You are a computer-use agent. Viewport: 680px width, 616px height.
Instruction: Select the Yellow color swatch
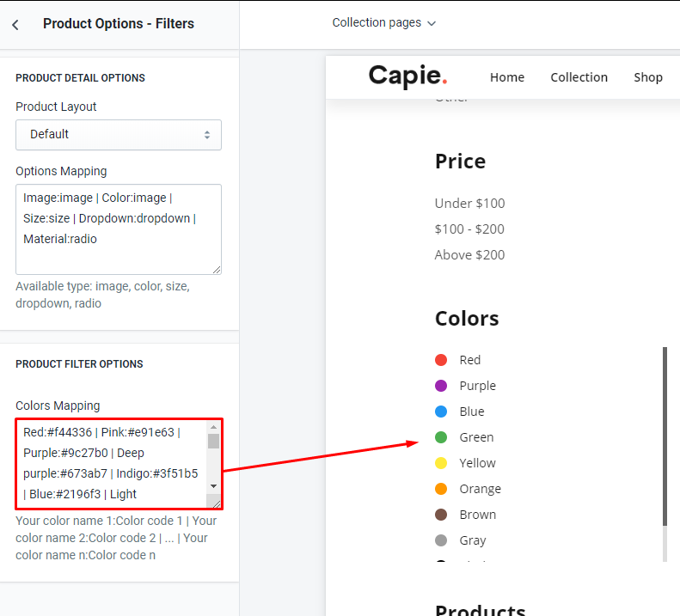click(x=441, y=463)
